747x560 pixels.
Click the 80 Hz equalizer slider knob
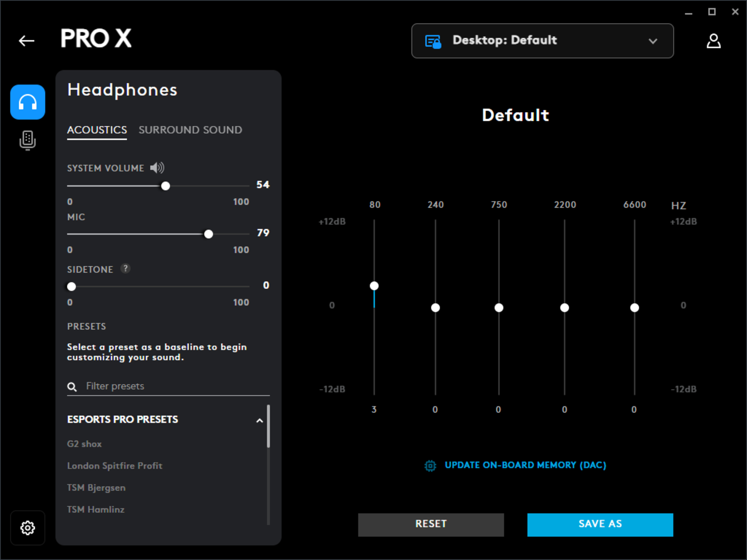tap(374, 286)
